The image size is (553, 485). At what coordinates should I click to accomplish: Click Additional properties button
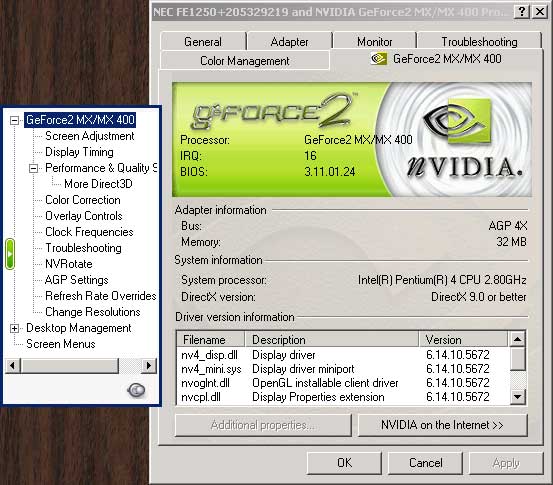263,425
